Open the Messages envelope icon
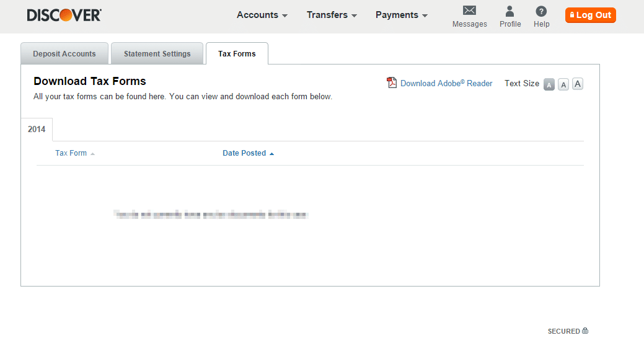The height and width of the screenshot is (356, 644). pos(469,11)
